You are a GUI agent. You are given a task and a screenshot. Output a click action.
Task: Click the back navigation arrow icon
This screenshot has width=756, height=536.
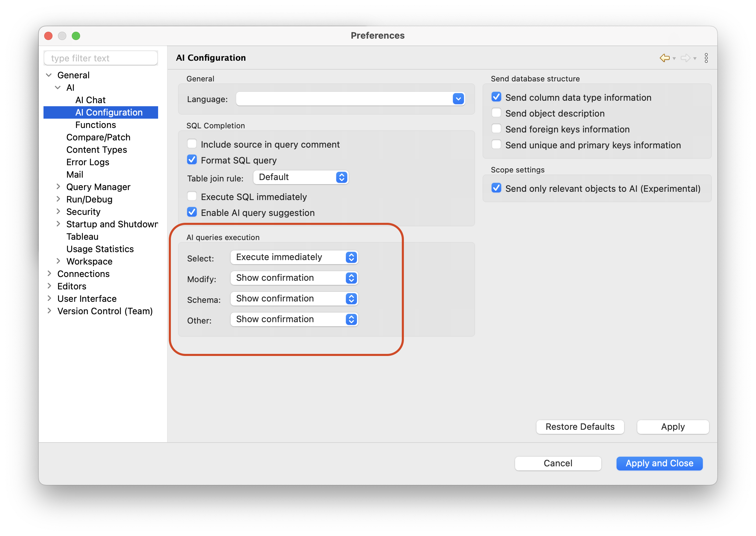(664, 58)
